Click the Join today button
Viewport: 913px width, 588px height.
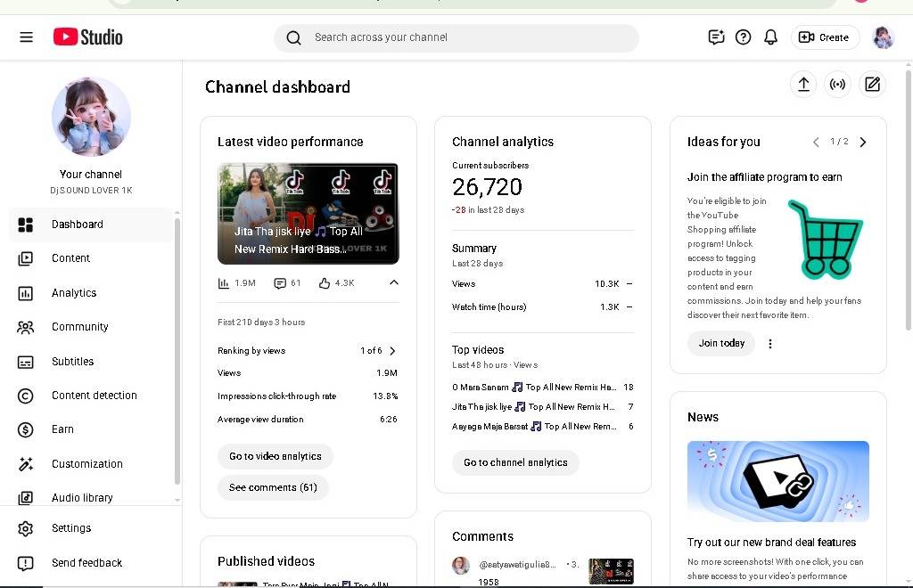[721, 344]
